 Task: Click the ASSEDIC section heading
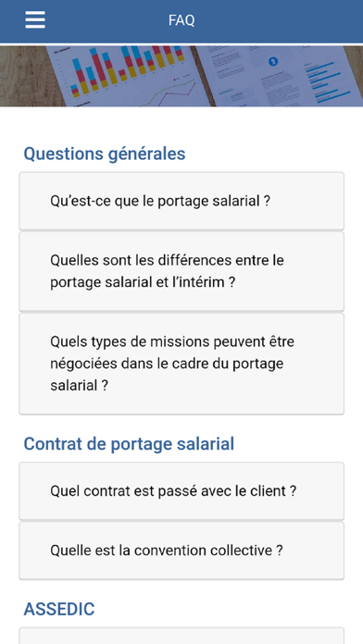pyautogui.click(x=58, y=609)
